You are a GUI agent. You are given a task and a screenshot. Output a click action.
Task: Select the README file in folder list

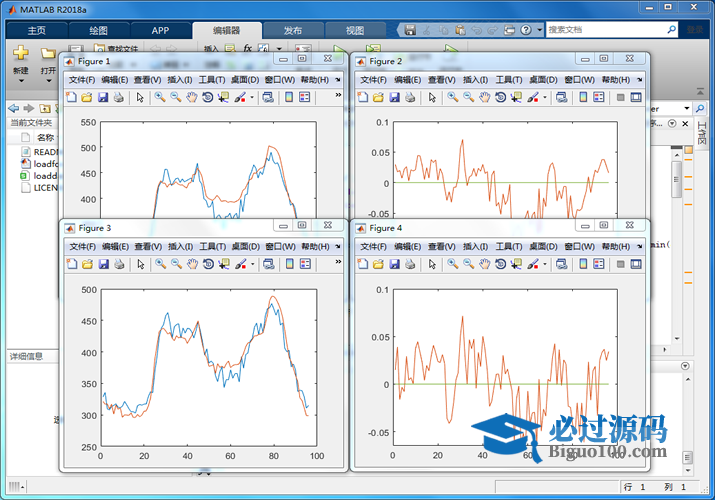(x=40, y=152)
